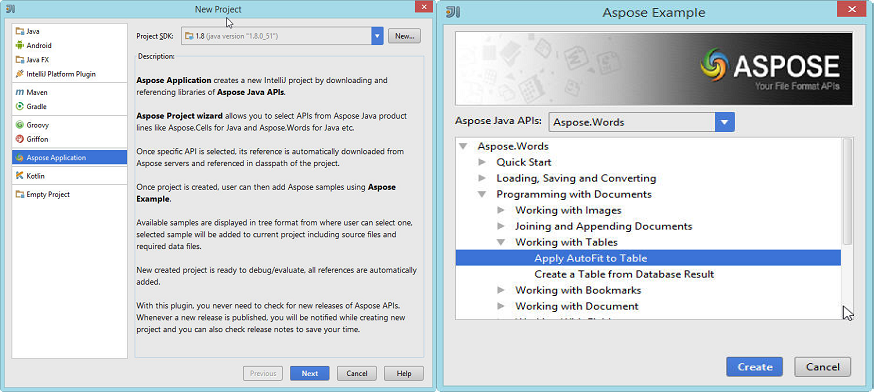Click Cancel in Aspose Example dialog
Image resolution: width=874 pixels, height=392 pixels.
click(x=822, y=367)
